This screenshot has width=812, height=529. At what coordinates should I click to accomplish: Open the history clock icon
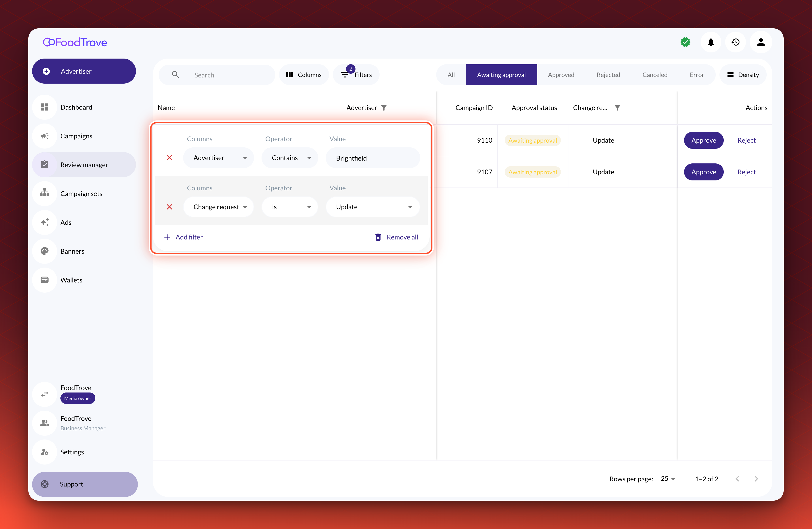[736, 42]
